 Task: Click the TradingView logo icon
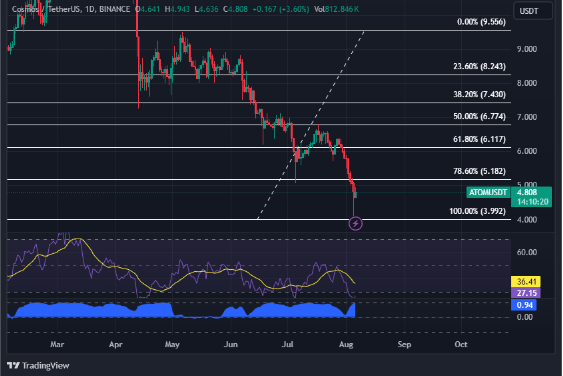click(x=13, y=366)
